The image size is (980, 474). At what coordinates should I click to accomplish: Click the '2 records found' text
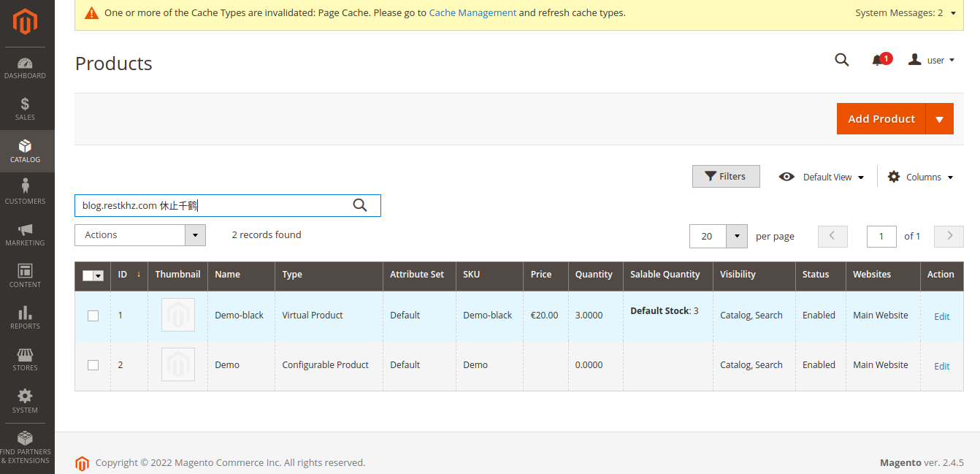coord(267,235)
